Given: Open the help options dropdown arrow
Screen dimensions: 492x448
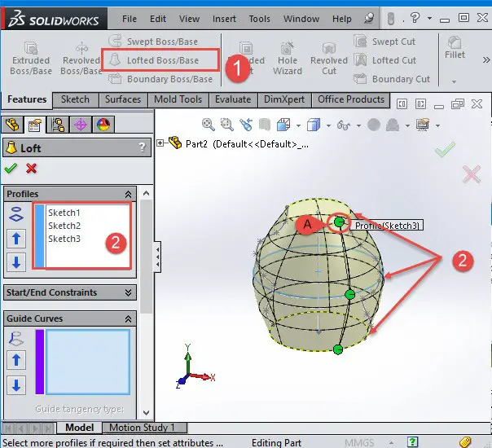Looking at the screenshot, I should click(x=429, y=18).
